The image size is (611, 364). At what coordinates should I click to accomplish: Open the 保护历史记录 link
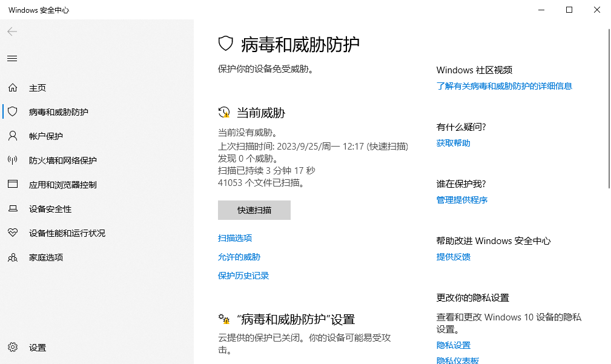(243, 276)
